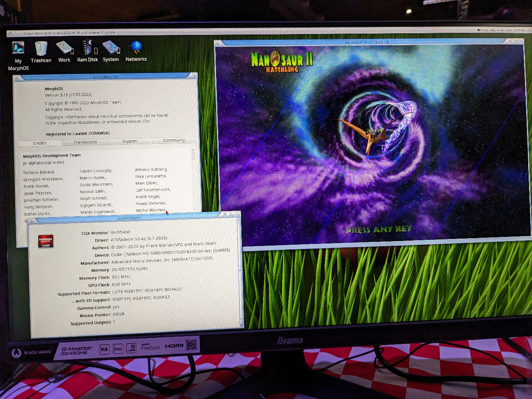
Task: Click the GraphicBoards resize corner gadget
Action: 241,326
